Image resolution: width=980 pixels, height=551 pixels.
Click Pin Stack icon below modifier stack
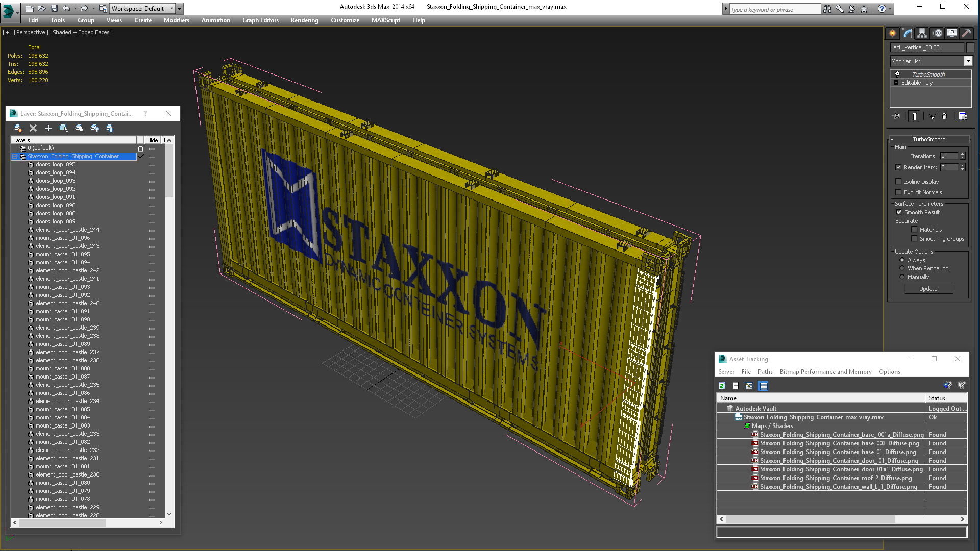click(x=897, y=116)
